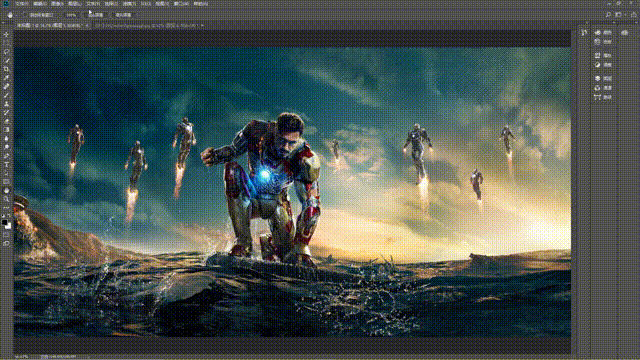Viewport: 640px width, 360px height.
Task: Open the Edit menu
Action: pos(40,4)
